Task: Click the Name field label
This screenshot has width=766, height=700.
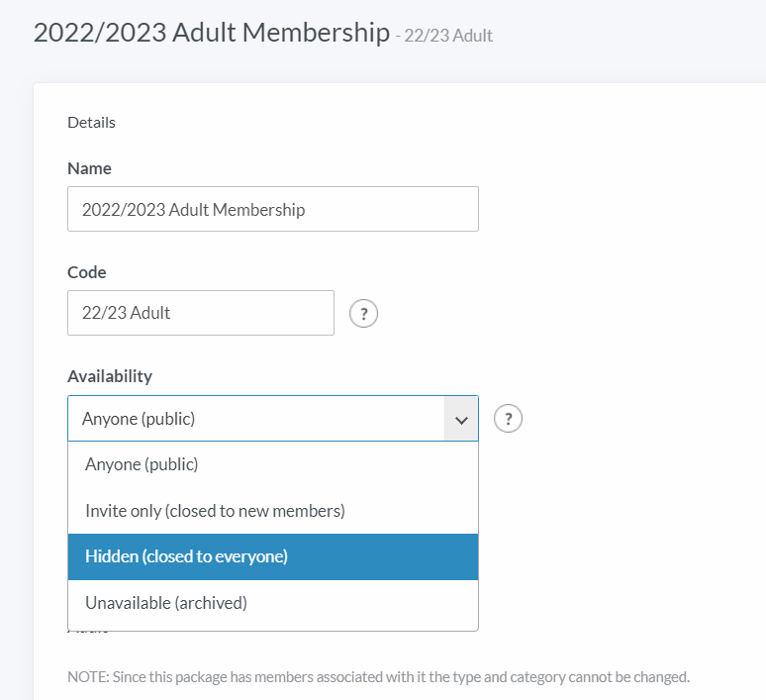Action: click(x=89, y=168)
